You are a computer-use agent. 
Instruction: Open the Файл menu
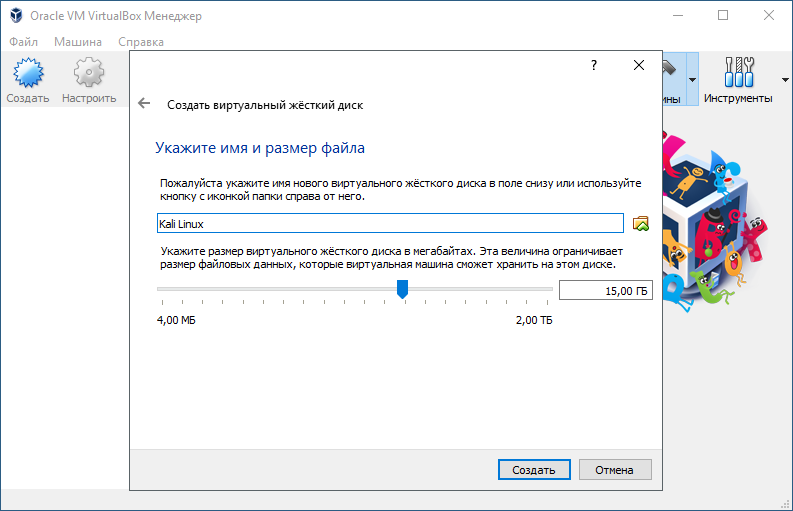coord(23,42)
